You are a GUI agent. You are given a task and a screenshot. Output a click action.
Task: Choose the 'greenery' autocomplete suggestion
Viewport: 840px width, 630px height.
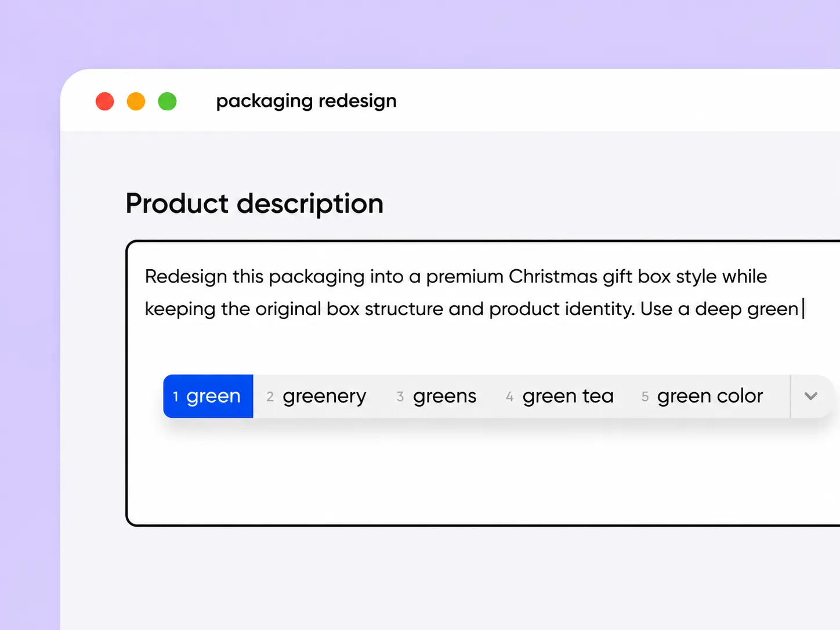click(317, 396)
